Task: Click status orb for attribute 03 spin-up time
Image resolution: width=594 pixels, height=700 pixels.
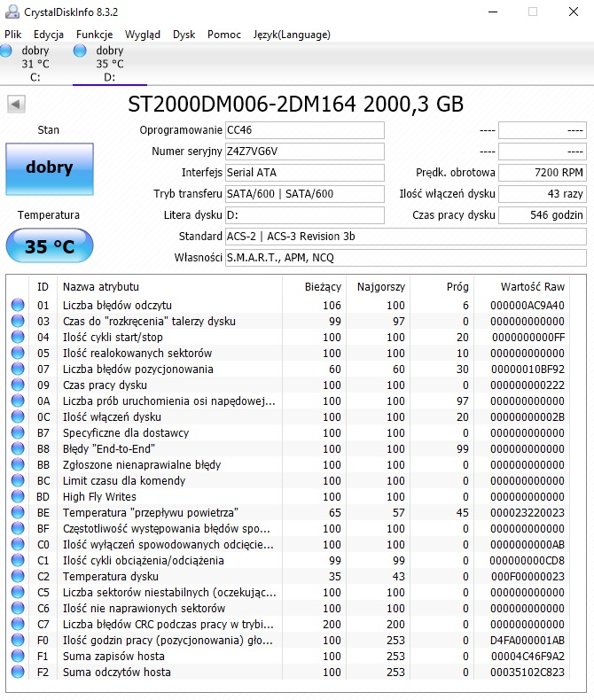Action: click(18, 321)
